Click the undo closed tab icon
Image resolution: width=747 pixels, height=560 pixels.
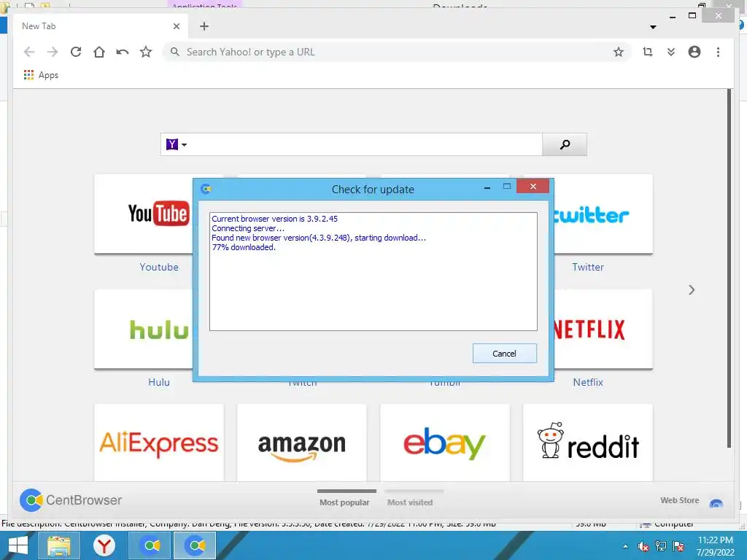123,52
